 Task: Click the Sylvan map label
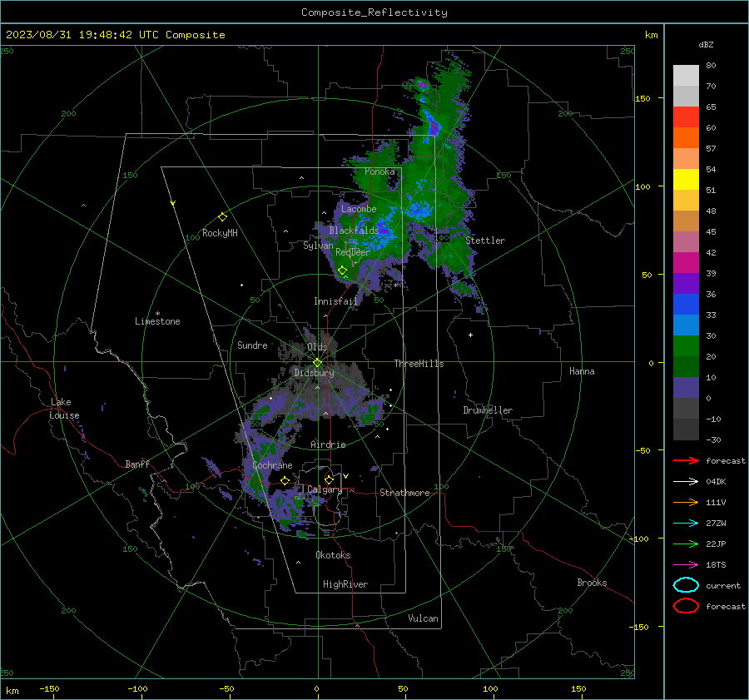coord(318,246)
